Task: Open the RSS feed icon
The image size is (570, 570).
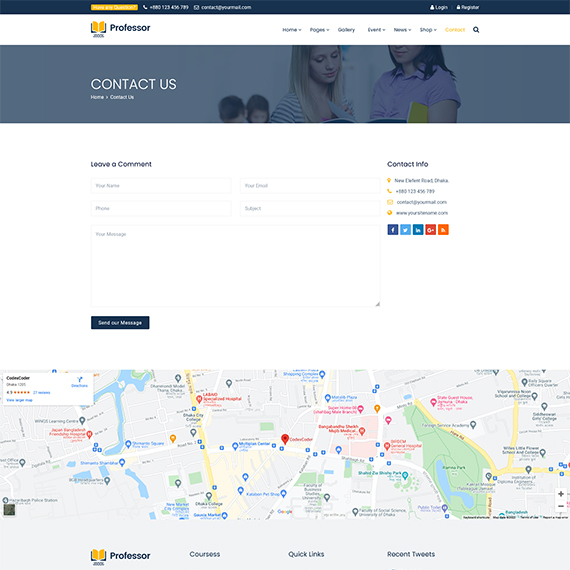Action: tap(443, 230)
